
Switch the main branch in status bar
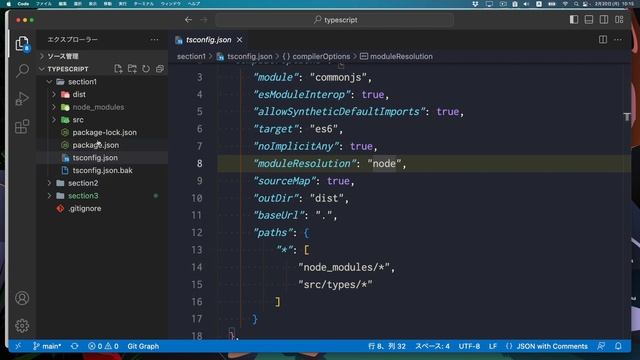[47, 346]
